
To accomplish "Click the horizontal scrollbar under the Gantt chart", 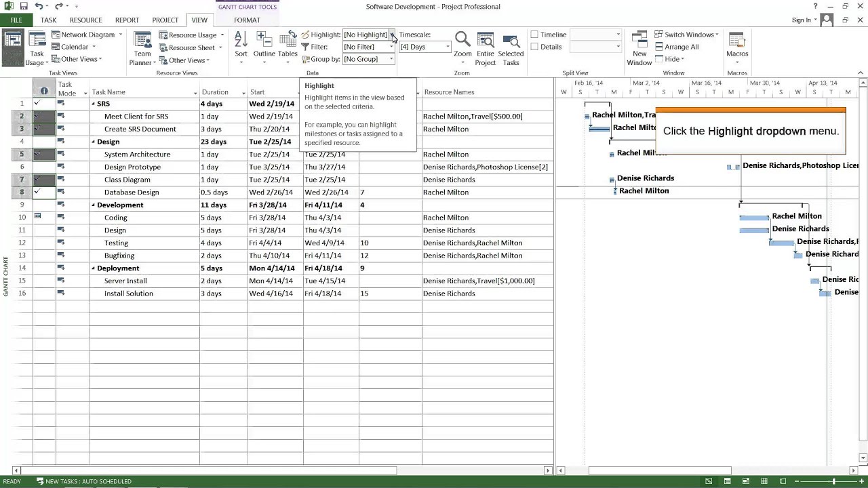I will 659,470.
